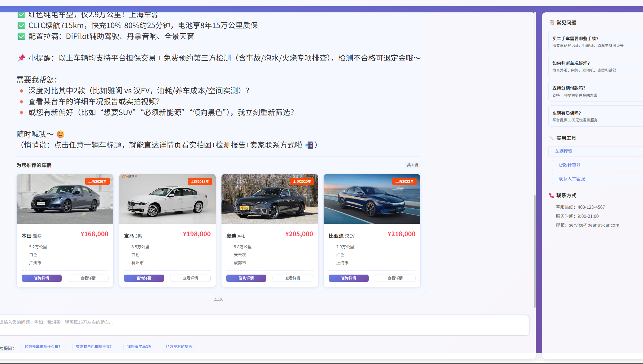Click the 联系方式 phone icon
Image resolution: width=643 pixels, height=364 pixels.
(551, 195)
